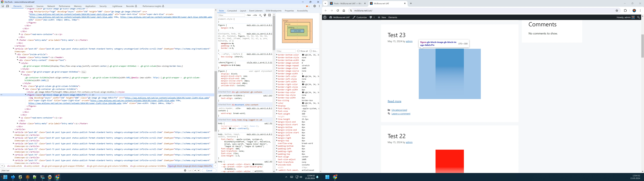The width and height of the screenshot is (644, 181).
Task: Reload the McBluna.net UAT page
Action: (x=338, y=10)
